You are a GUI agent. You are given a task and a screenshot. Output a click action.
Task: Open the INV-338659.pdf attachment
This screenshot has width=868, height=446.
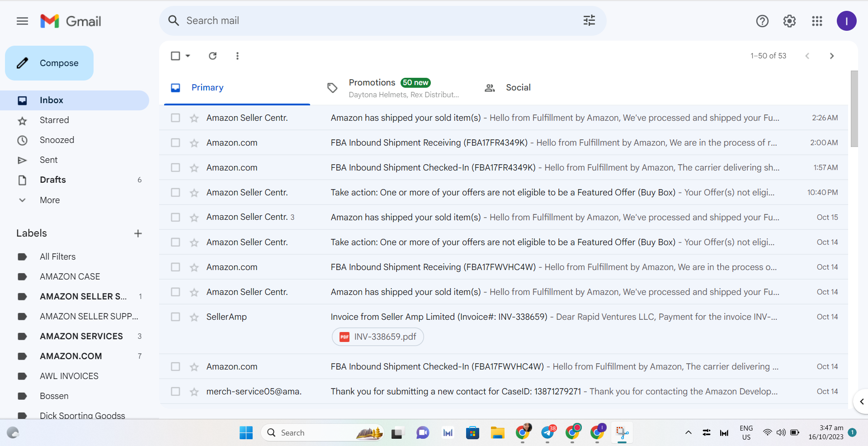tap(378, 337)
